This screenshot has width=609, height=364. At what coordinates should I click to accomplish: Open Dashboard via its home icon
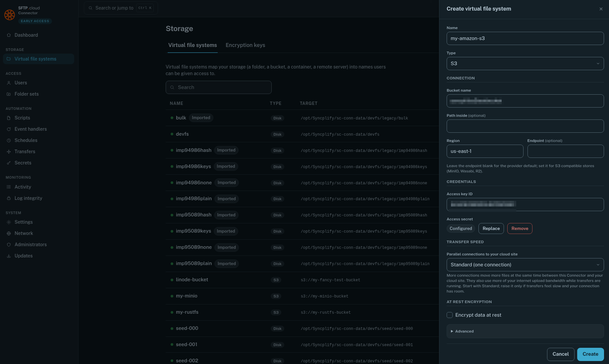click(x=9, y=35)
